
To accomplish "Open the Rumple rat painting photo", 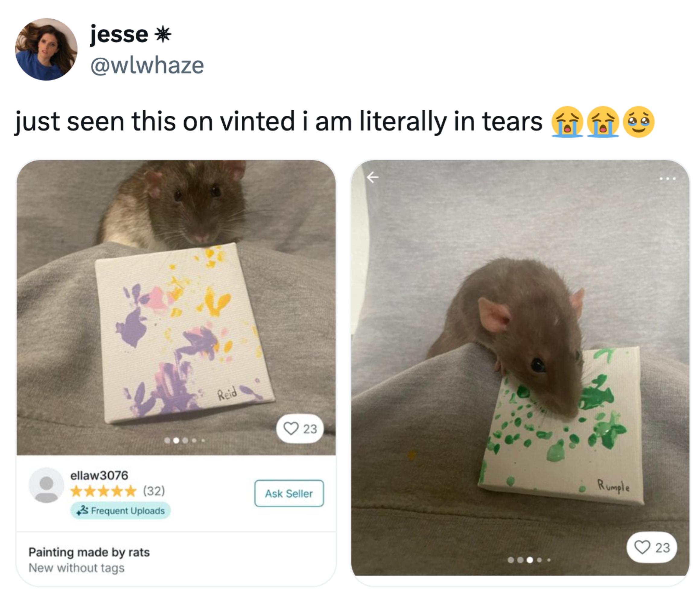I will coord(520,368).
